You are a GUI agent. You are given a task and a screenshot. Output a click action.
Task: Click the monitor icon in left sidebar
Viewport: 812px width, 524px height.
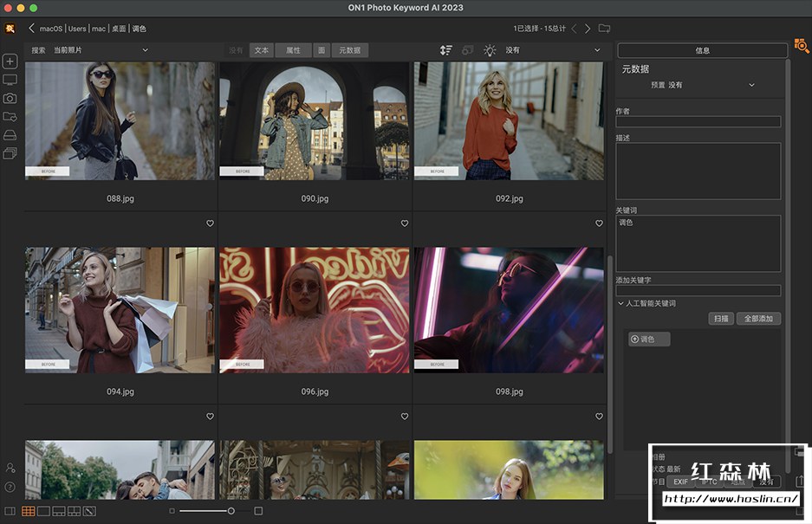10,80
